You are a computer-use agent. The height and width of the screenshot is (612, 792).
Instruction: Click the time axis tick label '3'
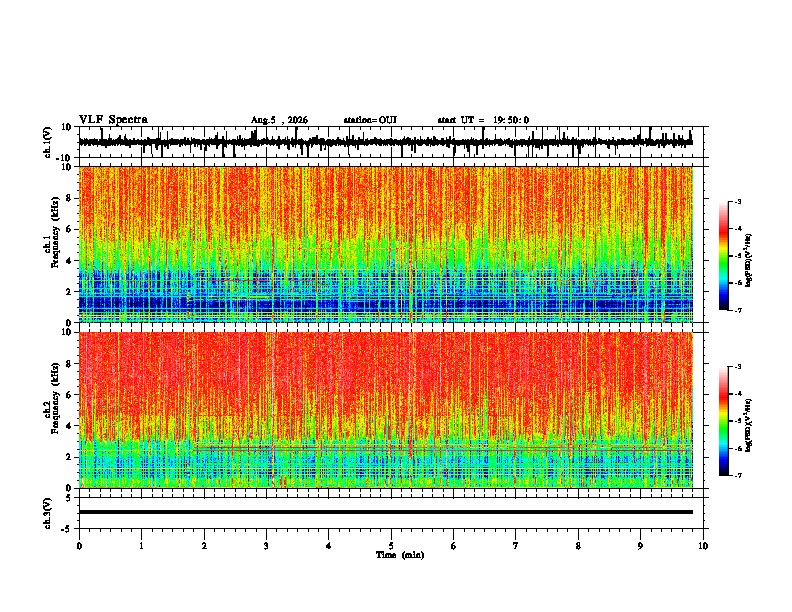pyautogui.click(x=266, y=546)
